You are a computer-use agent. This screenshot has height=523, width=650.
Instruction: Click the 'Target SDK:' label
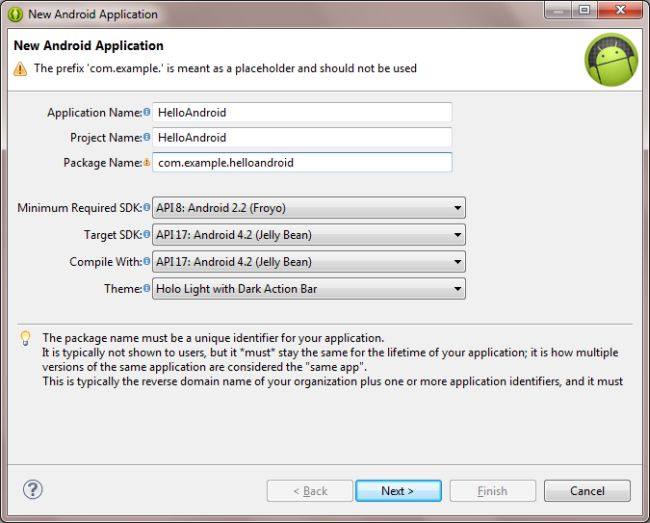(113, 235)
